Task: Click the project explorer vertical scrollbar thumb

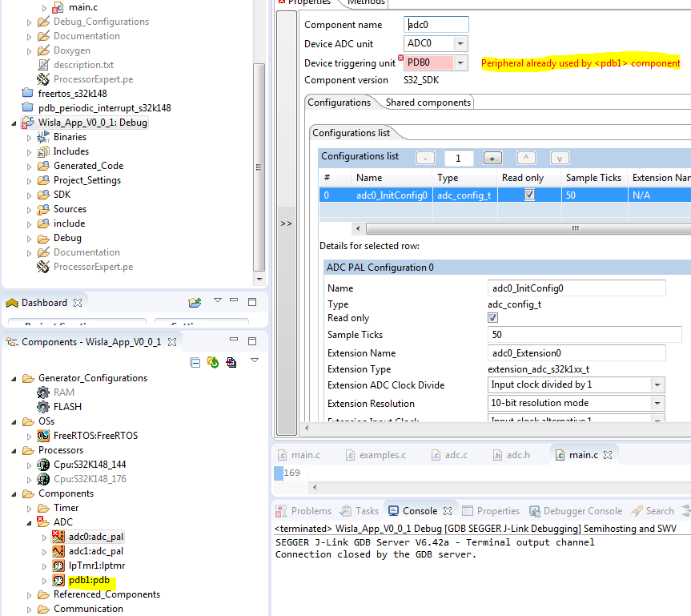Action: pos(259,167)
